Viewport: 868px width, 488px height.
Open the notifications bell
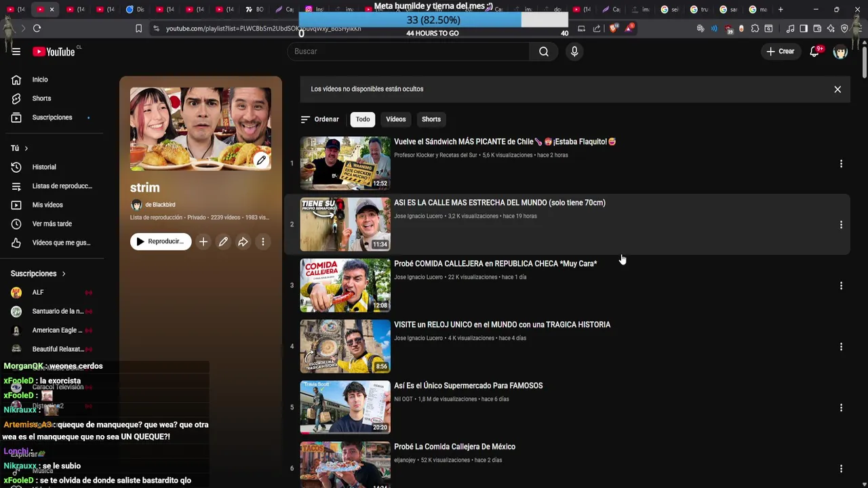point(814,52)
